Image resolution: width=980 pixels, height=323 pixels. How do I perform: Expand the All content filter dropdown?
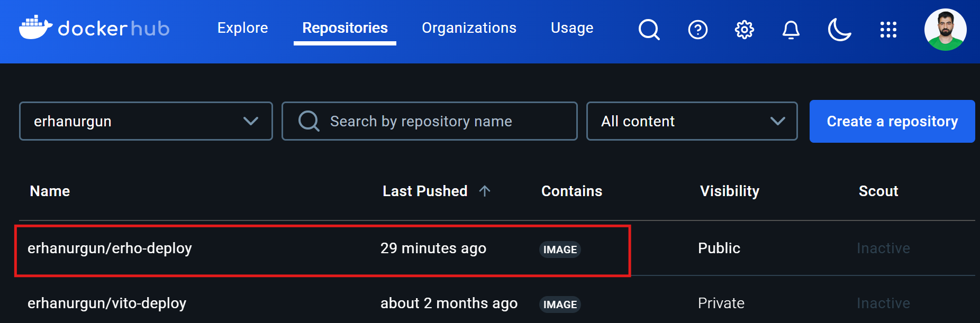pyautogui.click(x=692, y=121)
